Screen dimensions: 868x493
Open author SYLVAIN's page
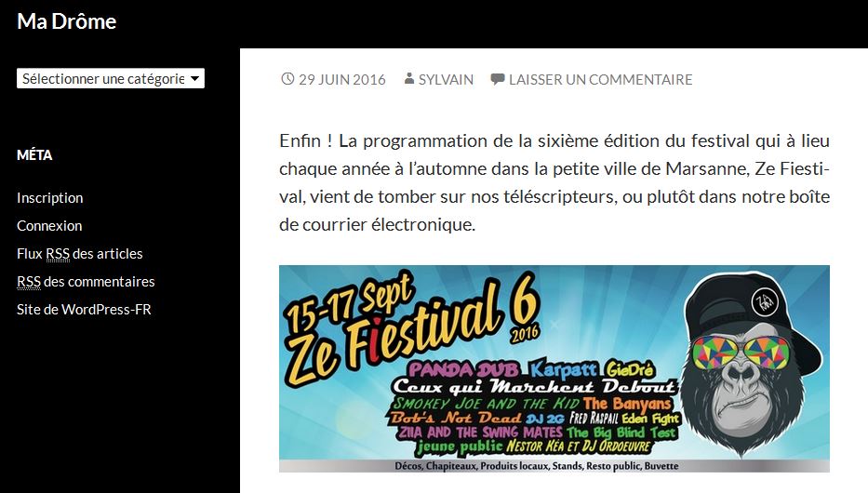(x=447, y=80)
